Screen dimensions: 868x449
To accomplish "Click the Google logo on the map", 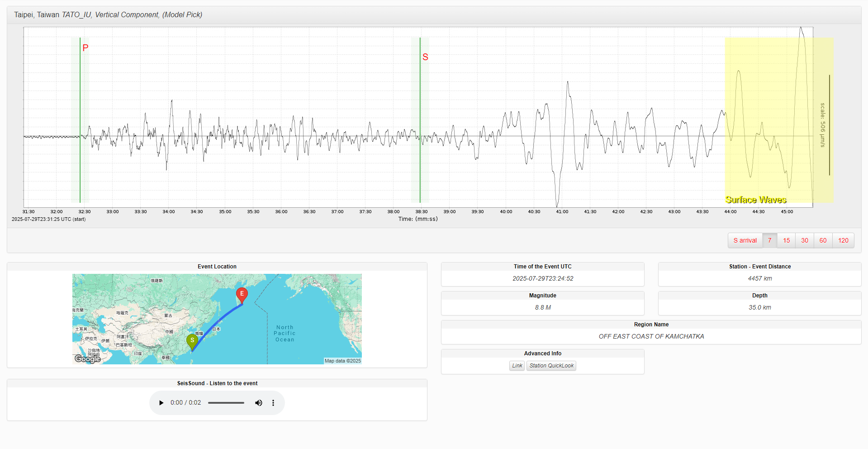I will coord(88,359).
